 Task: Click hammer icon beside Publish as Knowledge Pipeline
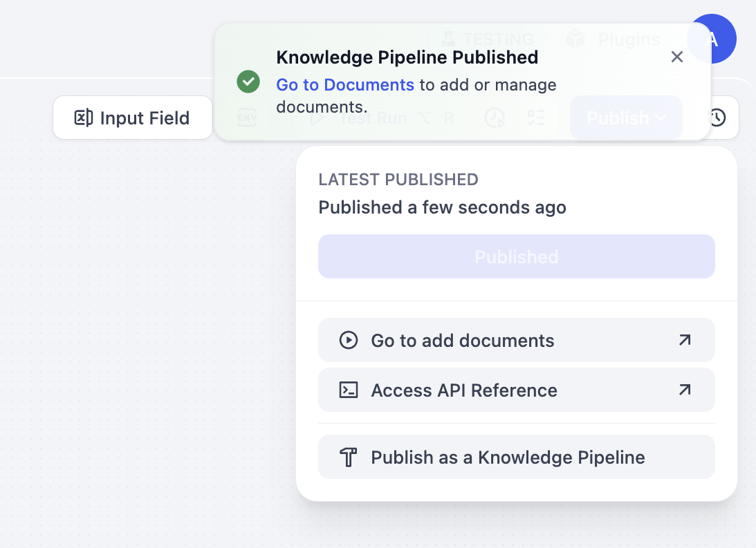(x=349, y=457)
